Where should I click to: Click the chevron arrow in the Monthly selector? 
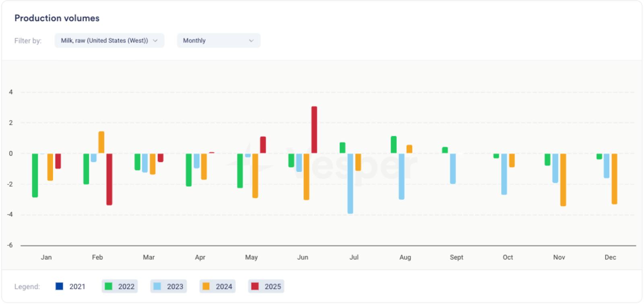(x=251, y=41)
